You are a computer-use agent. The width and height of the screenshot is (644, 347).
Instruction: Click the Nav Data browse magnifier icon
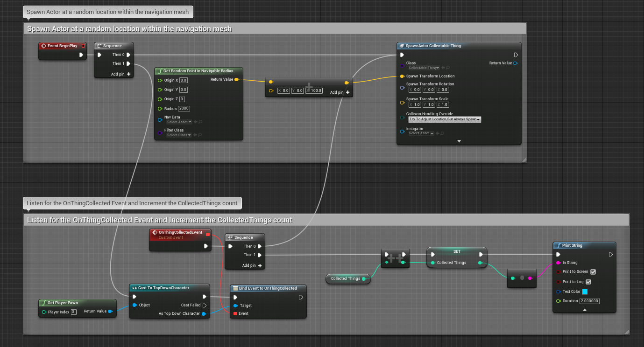[x=200, y=122]
